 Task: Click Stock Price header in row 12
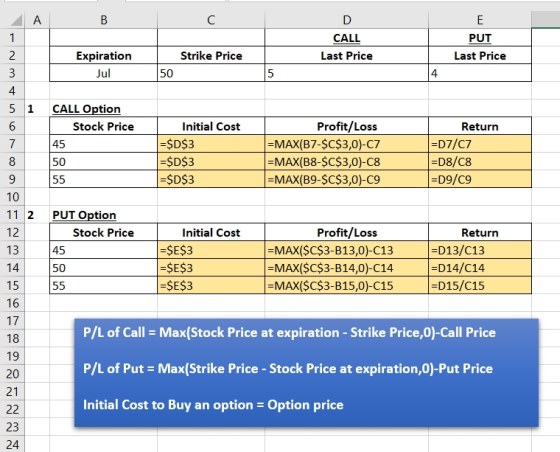click(x=104, y=232)
